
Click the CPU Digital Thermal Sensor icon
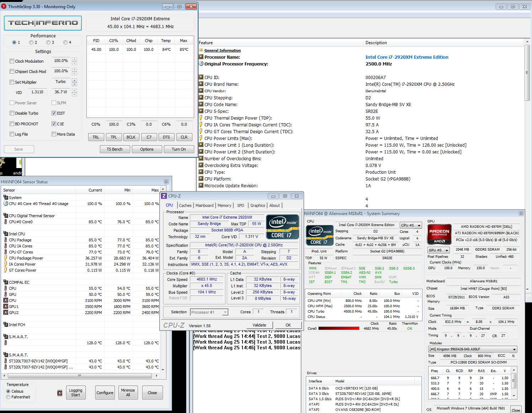6,216
